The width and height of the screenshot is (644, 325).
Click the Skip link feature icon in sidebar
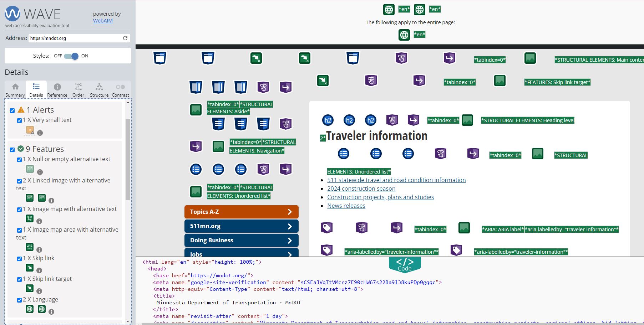click(30, 268)
